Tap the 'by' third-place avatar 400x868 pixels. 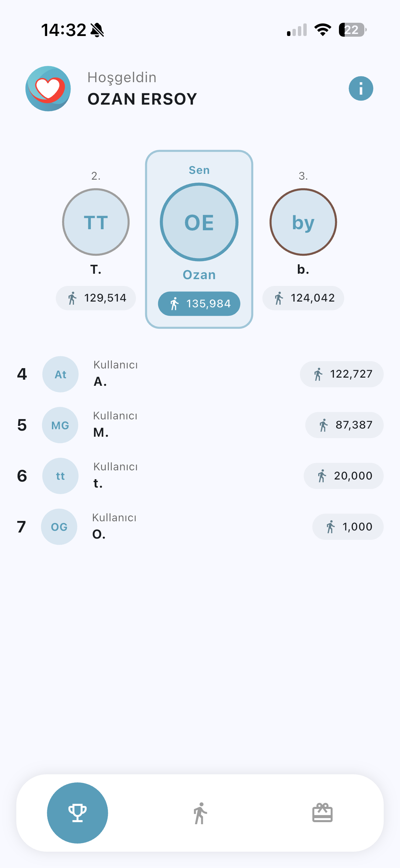tap(303, 222)
